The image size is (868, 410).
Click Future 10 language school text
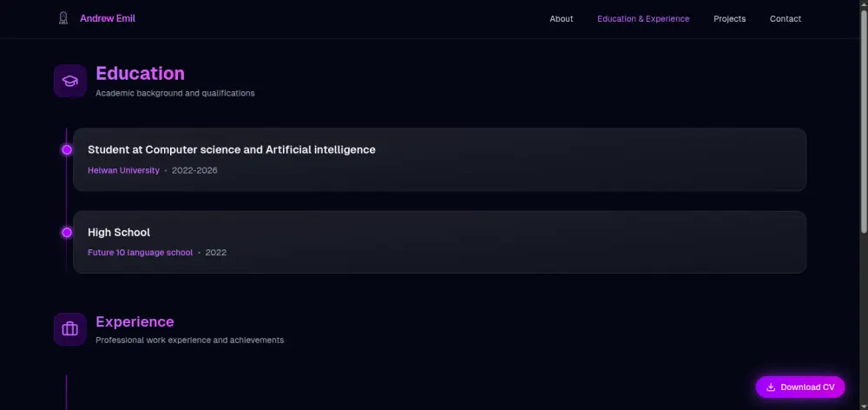(x=140, y=253)
